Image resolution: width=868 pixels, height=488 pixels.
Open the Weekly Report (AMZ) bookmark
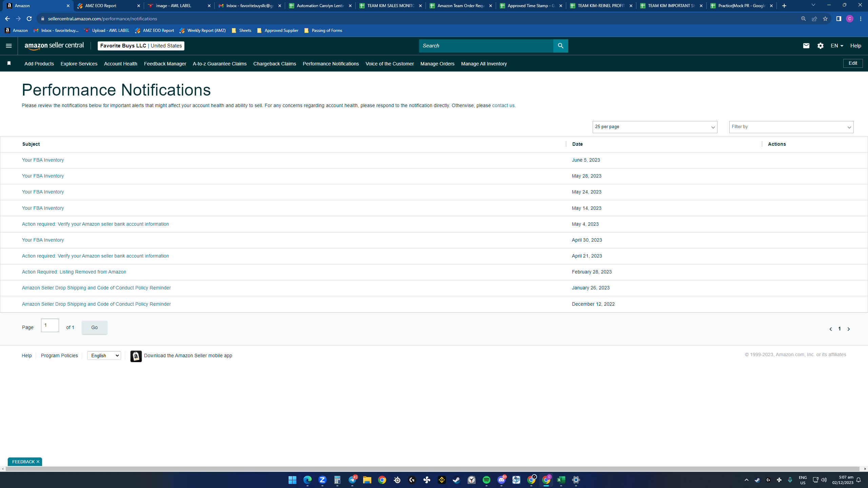(x=202, y=30)
